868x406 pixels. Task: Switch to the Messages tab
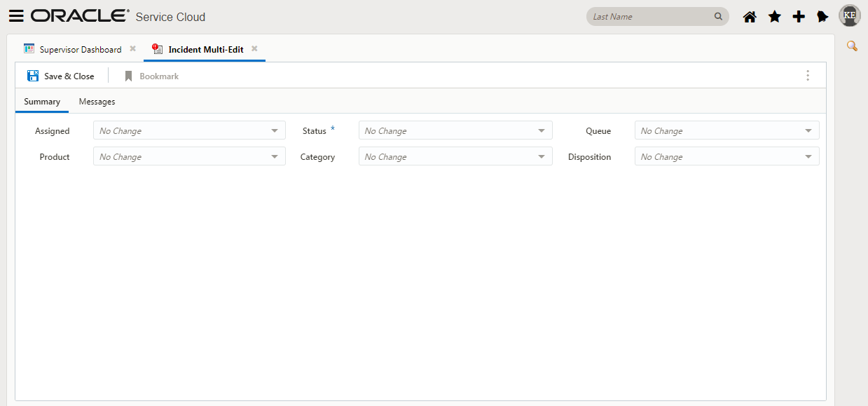(97, 101)
